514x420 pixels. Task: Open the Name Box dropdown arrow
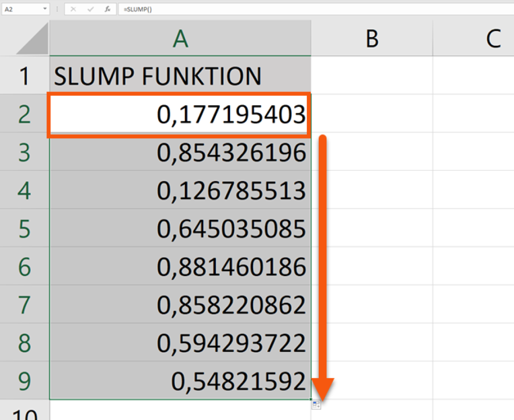[x=45, y=8]
